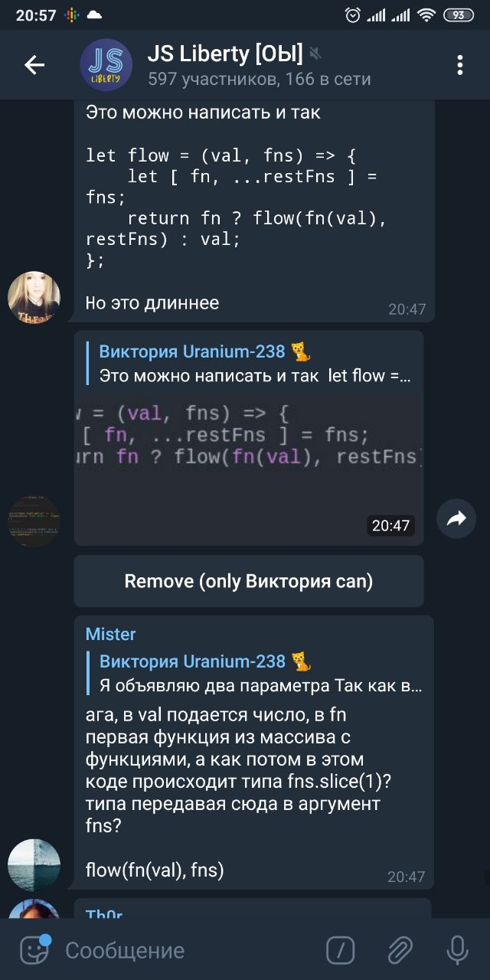
Task: Tap the Mister sender name
Action: point(110,634)
